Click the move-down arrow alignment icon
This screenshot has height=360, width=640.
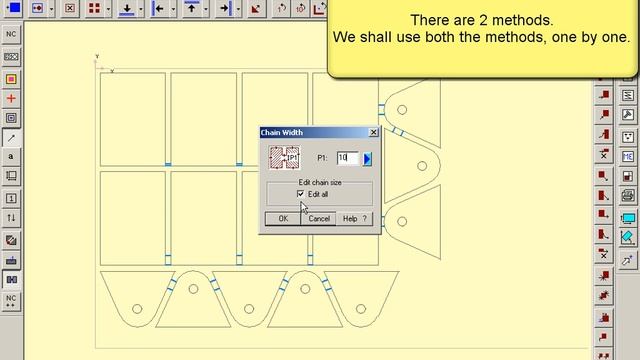[127, 8]
